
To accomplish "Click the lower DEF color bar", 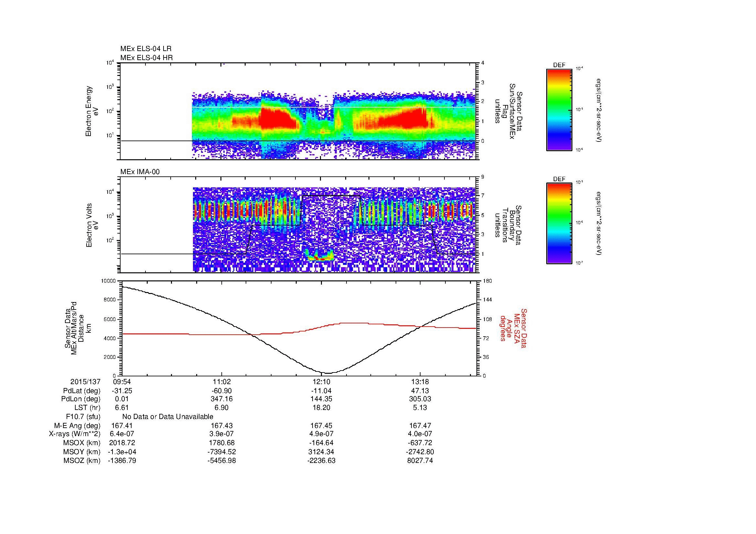I will (559, 224).
